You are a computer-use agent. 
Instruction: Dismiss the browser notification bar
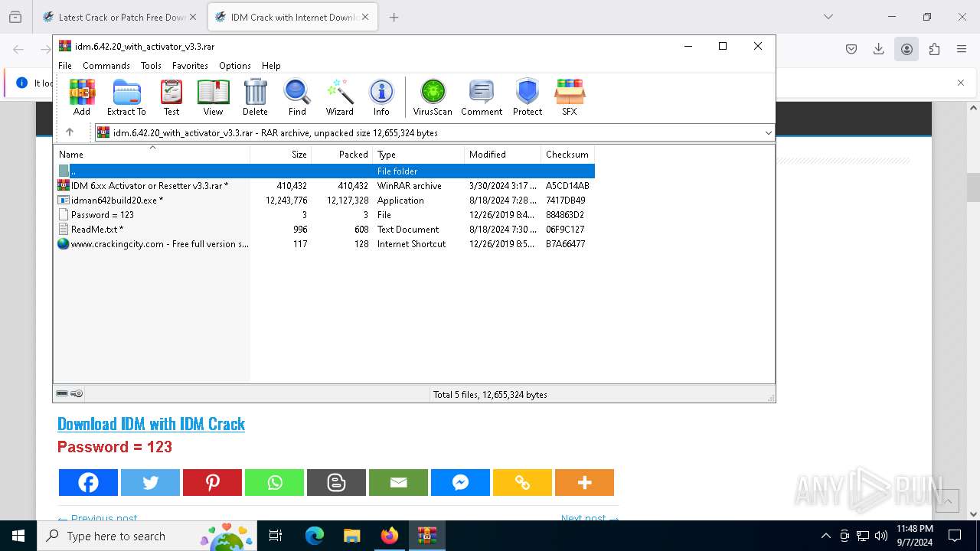click(x=961, y=83)
